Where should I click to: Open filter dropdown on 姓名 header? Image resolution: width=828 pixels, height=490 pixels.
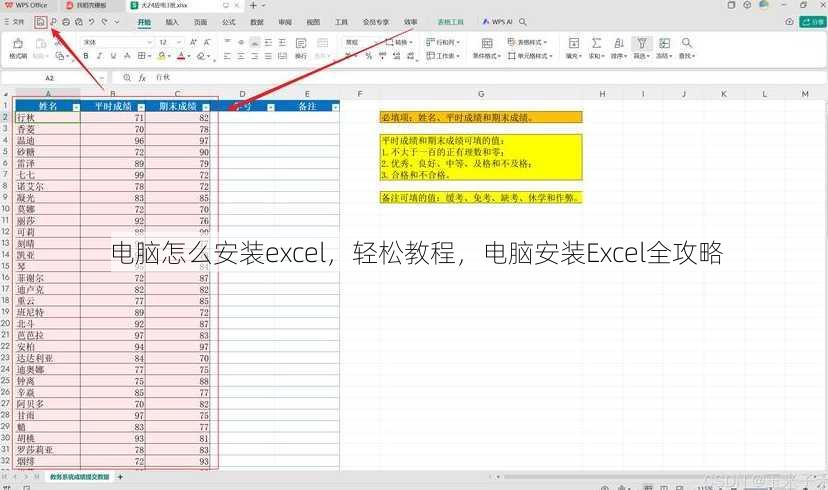[76, 107]
